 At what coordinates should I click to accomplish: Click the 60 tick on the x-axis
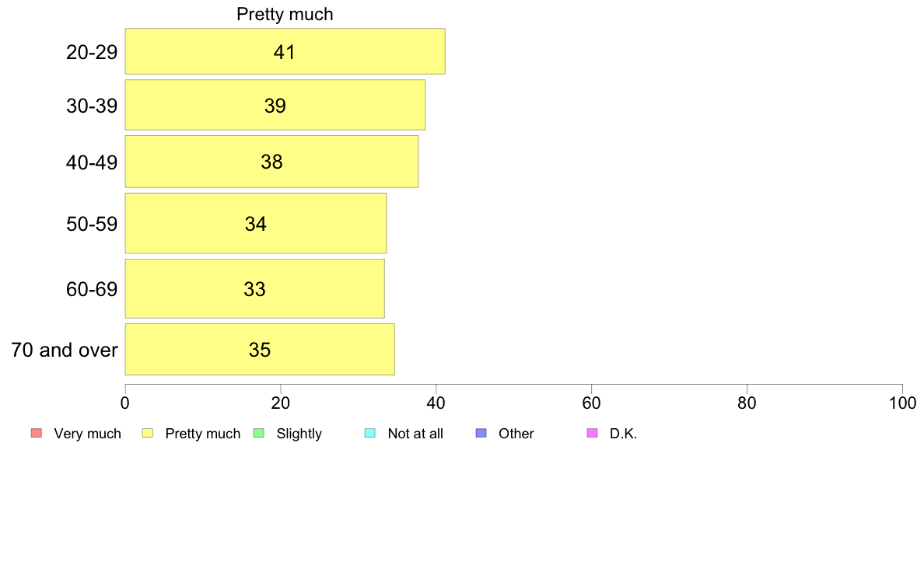click(591, 403)
